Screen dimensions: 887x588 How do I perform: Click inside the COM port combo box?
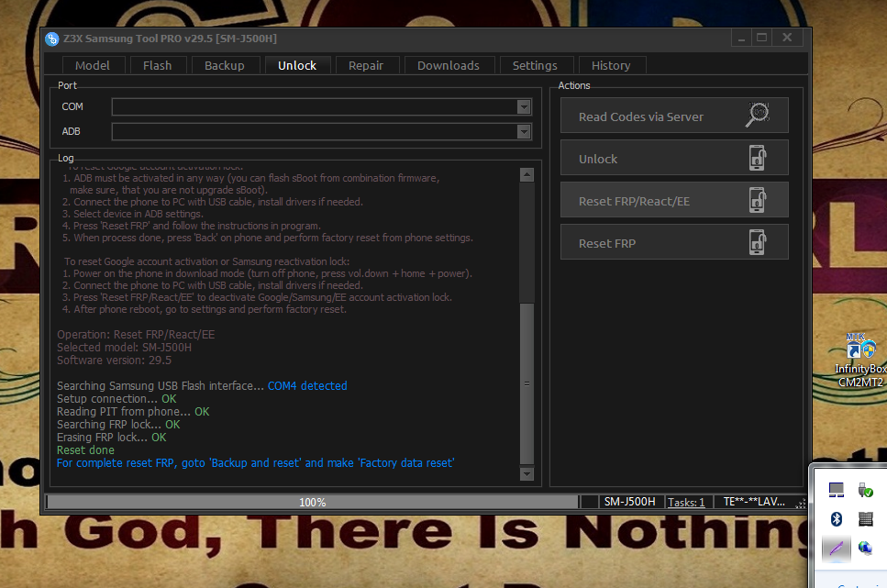321,106
